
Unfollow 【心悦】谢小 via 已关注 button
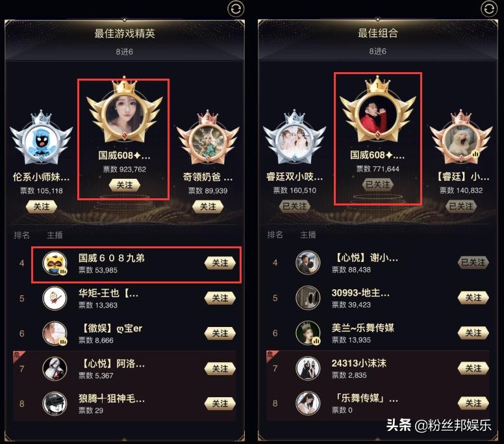473,263
